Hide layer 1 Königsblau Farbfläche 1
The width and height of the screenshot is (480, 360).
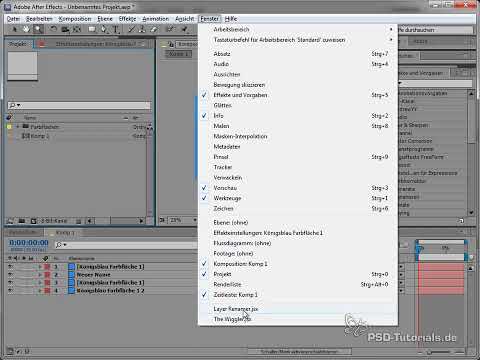coord(10,266)
